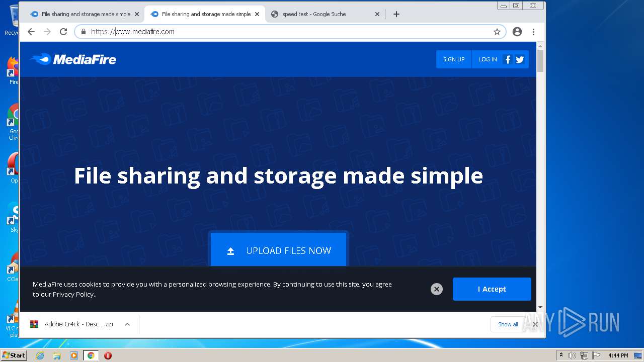Click the Action Center flag icon
Image resolution: width=644 pixels, height=362 pixels.
(596, 355)
